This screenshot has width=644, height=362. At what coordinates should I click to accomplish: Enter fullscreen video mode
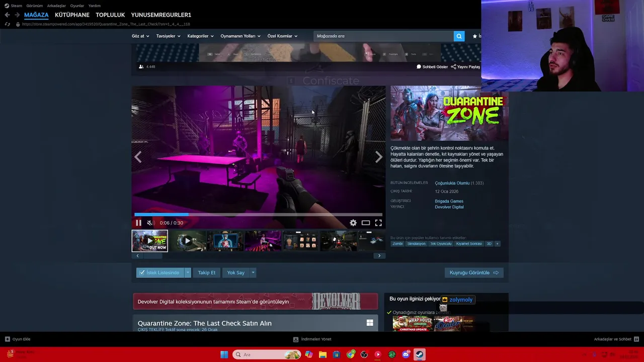click(x=378, y=223)
